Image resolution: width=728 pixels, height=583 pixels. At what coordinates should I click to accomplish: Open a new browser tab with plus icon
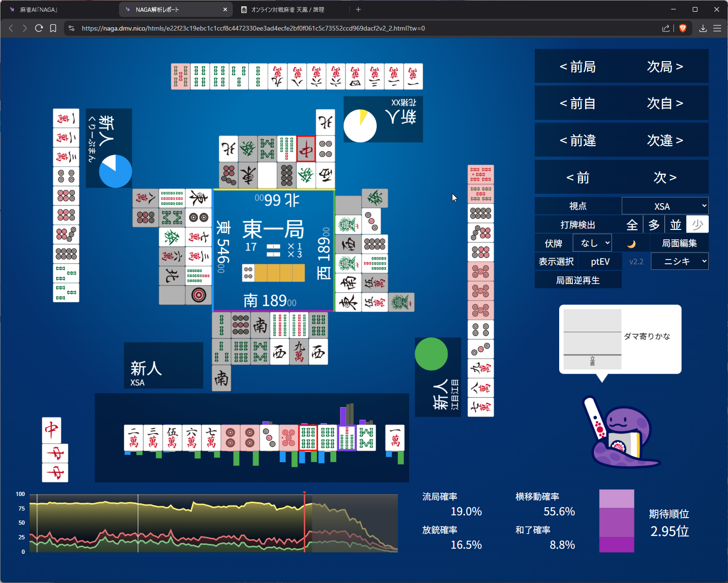[358, 9]
